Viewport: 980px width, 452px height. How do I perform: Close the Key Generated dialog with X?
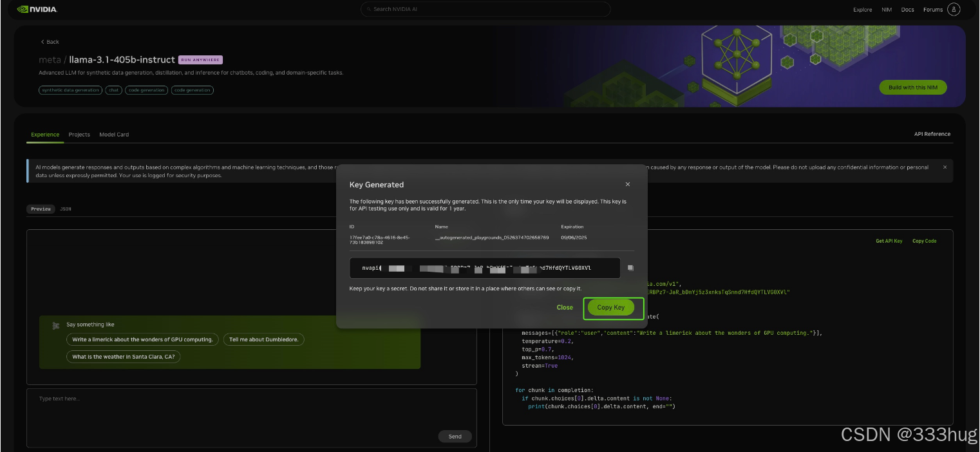coord(628,184)
